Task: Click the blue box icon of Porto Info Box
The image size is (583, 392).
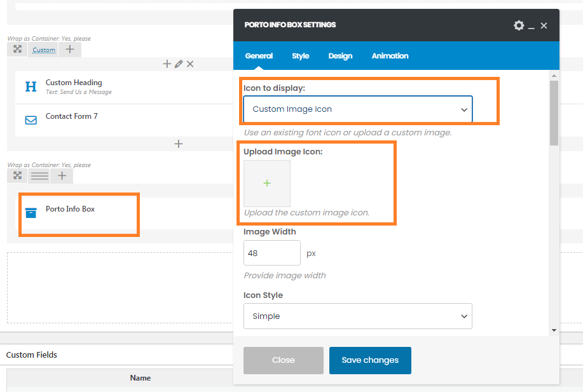Action: point(31,213)
